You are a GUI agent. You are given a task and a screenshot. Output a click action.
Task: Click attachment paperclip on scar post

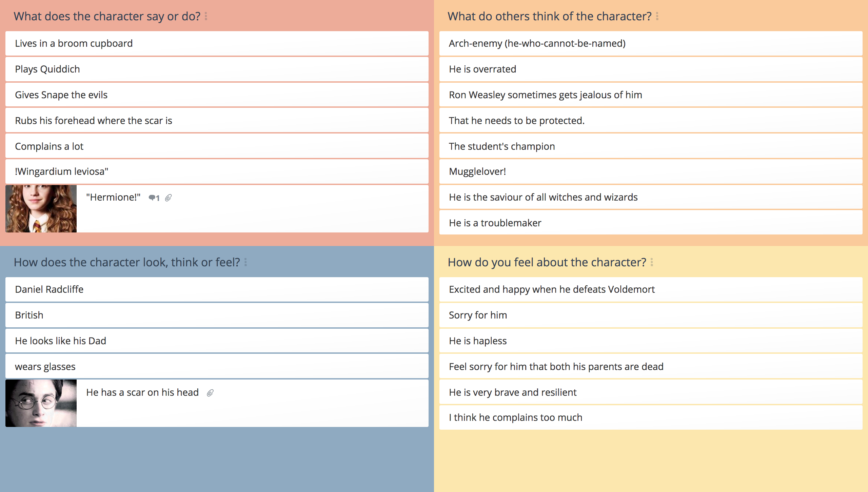coord(210,393)
